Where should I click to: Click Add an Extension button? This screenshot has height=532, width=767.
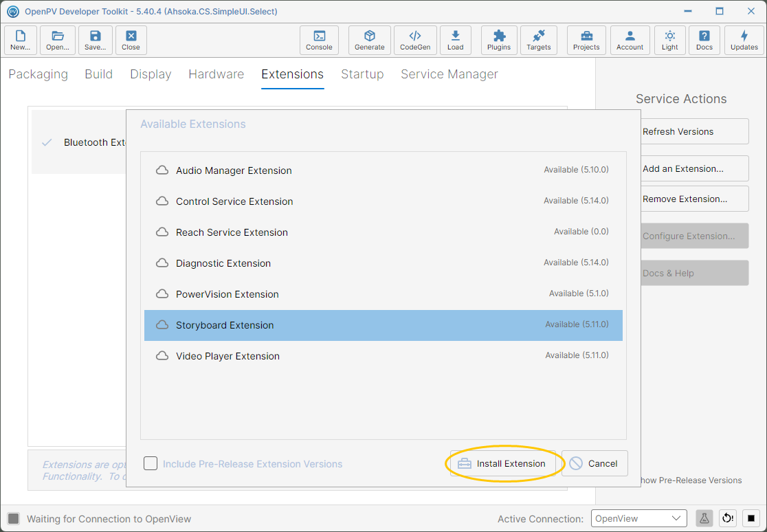click(694, 169)
